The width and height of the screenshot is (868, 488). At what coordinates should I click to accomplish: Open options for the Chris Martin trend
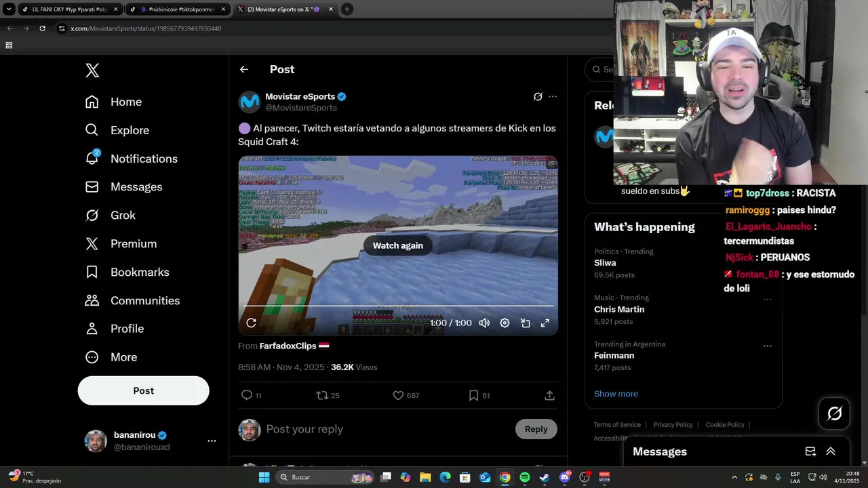[x=767, y=300]
